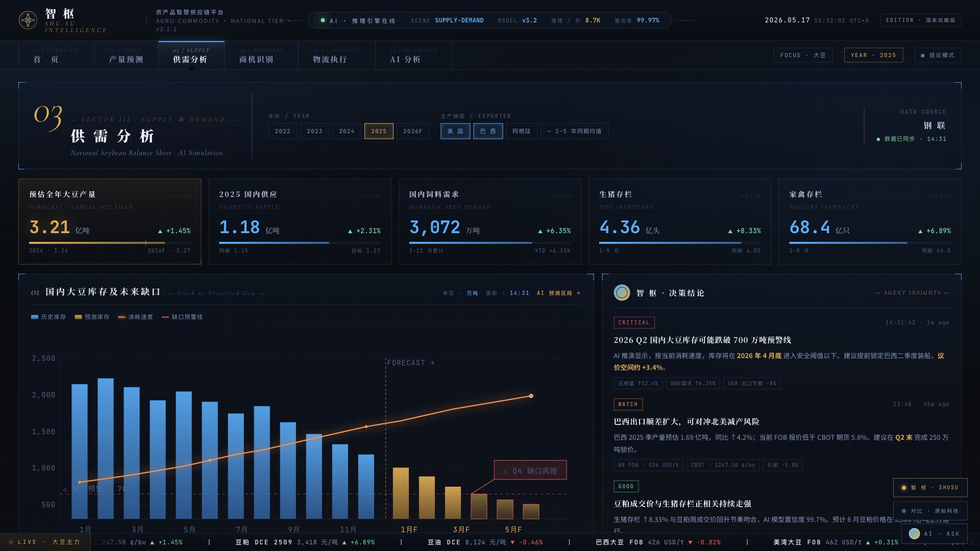This screenshot has height=551, width=980.
Task: Click the GOOD severity badge
Action: [x=626, y=486]
